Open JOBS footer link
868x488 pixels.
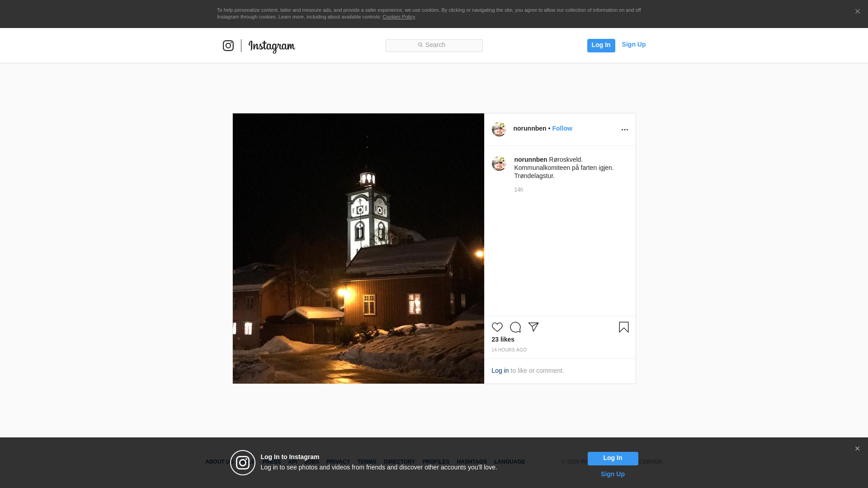pyautogui.click(x=311, y=462)
